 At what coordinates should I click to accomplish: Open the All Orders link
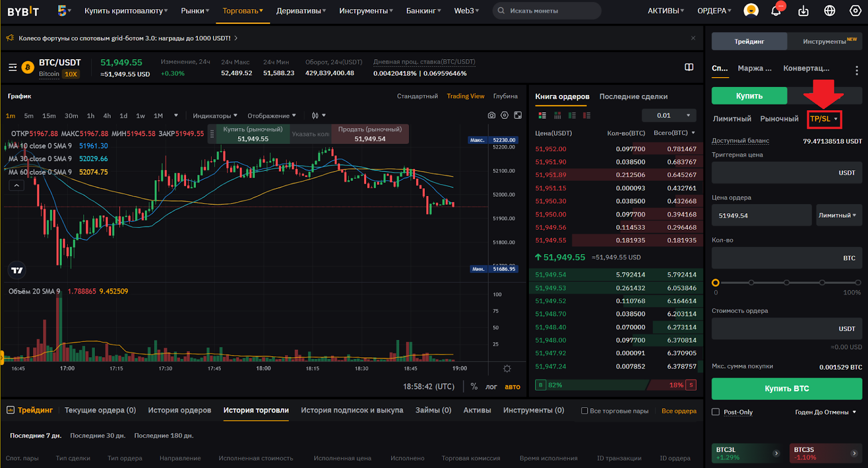click(x=679, y=411)
